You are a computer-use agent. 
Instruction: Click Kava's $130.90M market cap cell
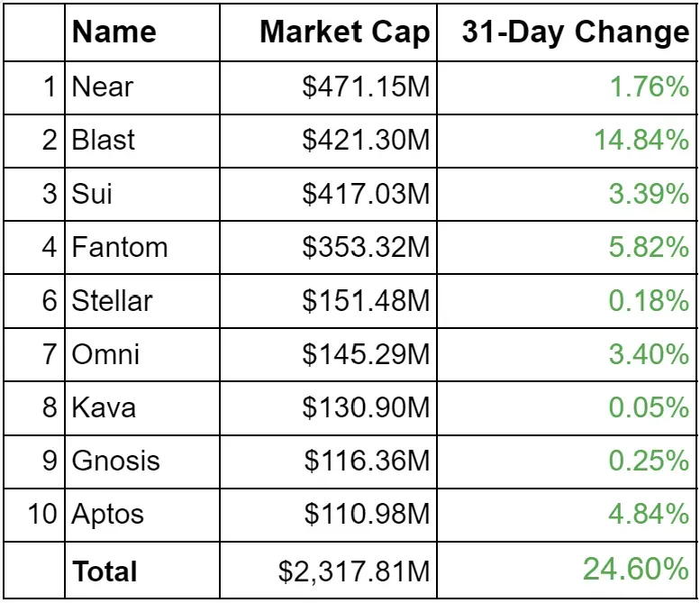coord(366,407)
